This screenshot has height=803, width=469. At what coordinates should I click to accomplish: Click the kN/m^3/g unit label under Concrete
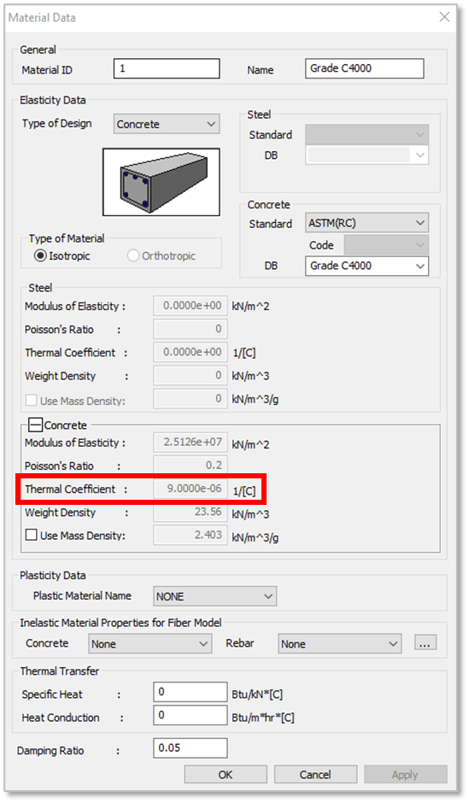point(255,538)
